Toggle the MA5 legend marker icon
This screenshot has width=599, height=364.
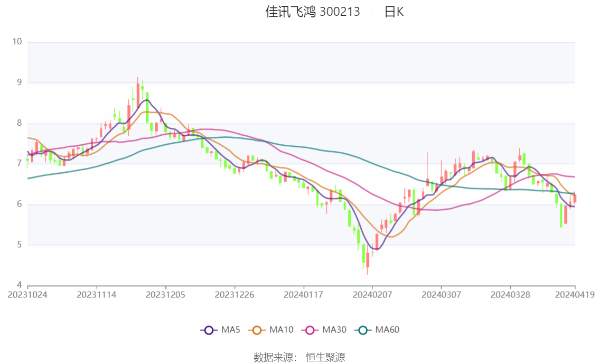209,330
